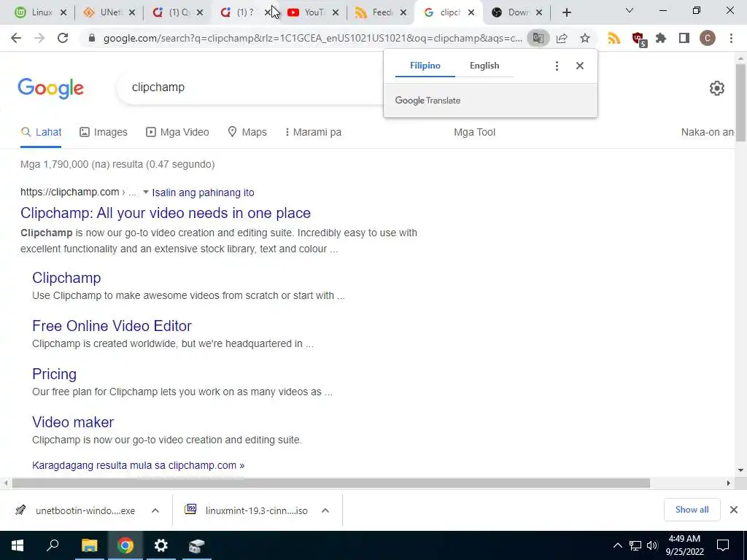747x560 pixels.
Task: Open the tab search chevron
Action: [630, 10]
